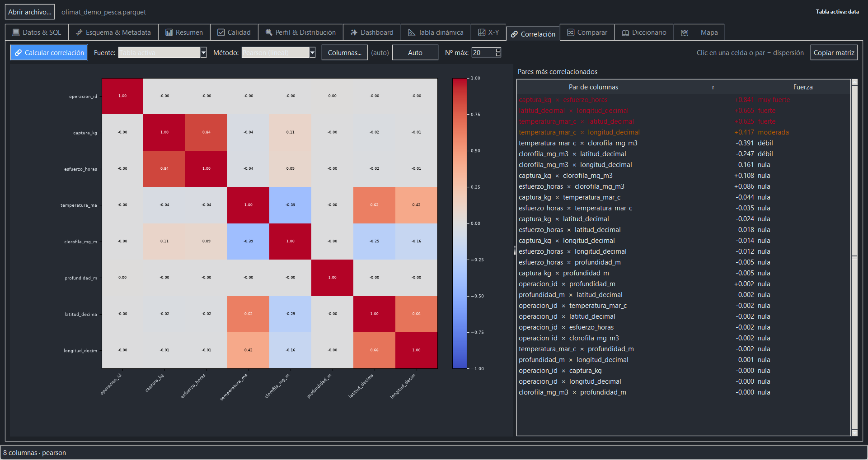Select the captura_kg × esfuerzo_horas pair row
868x460 pixels.
point(684,100)
